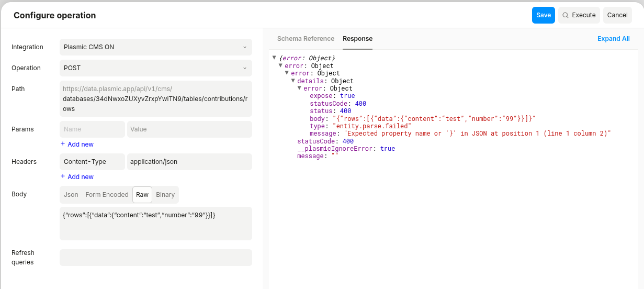The width and height of the screenshot is (644, 289).
Task: Open the Integration dropdown showing Plasmic CMS ON
Action: (155, 47)
